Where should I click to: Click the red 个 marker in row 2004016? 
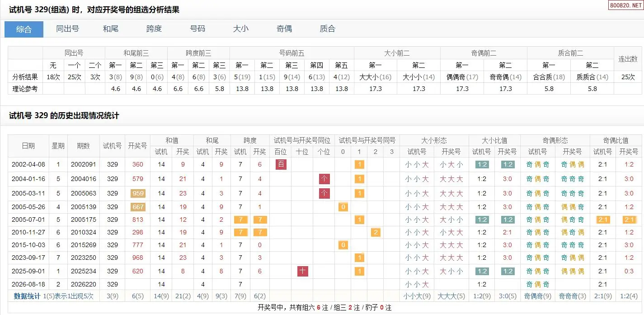[324, 179]
